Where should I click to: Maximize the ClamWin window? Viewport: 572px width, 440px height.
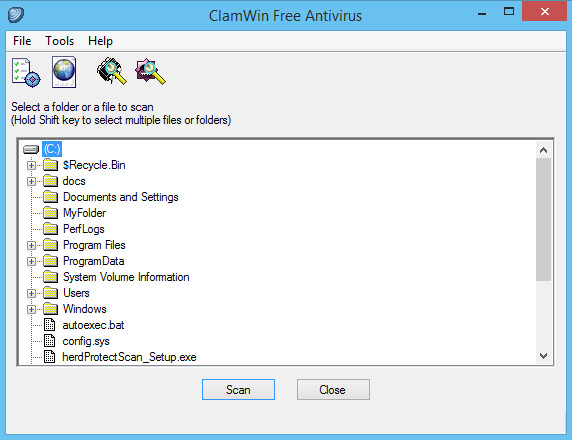point(509,12)
